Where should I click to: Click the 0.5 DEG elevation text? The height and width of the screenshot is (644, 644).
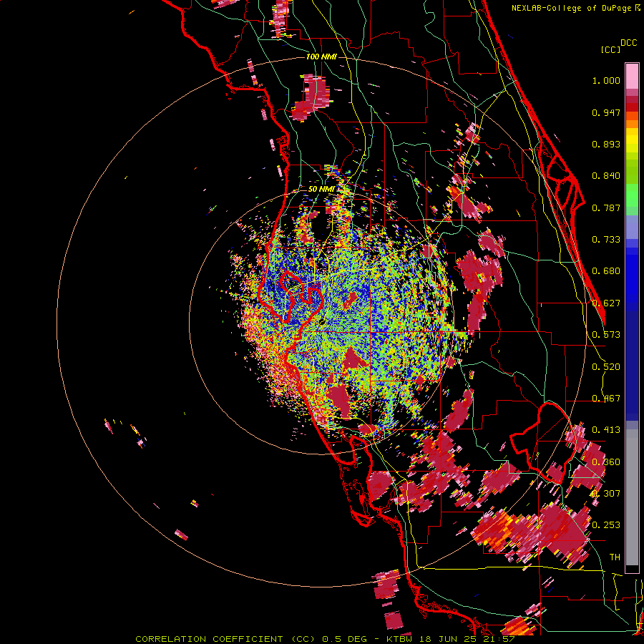(345, 639)
